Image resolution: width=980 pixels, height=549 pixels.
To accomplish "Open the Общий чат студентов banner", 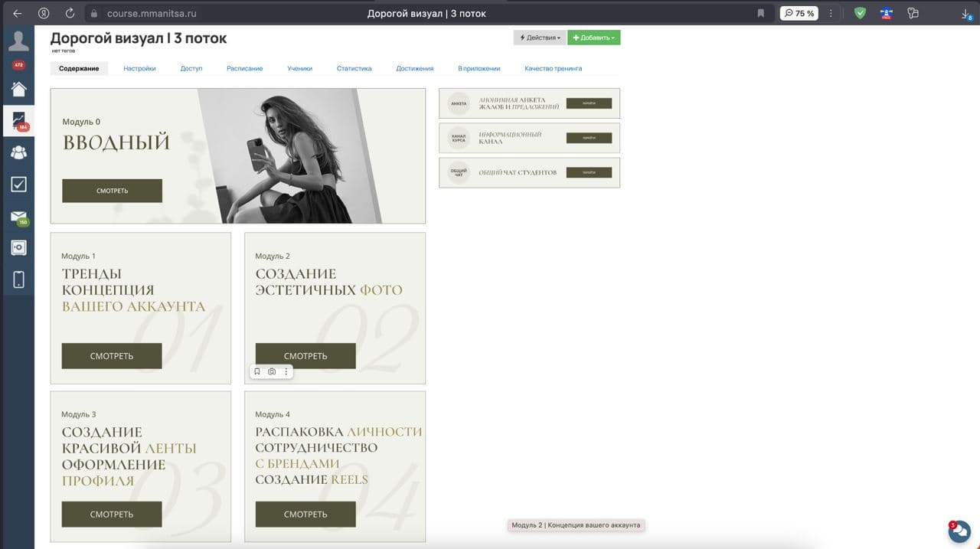I will (x=529, y=172).
